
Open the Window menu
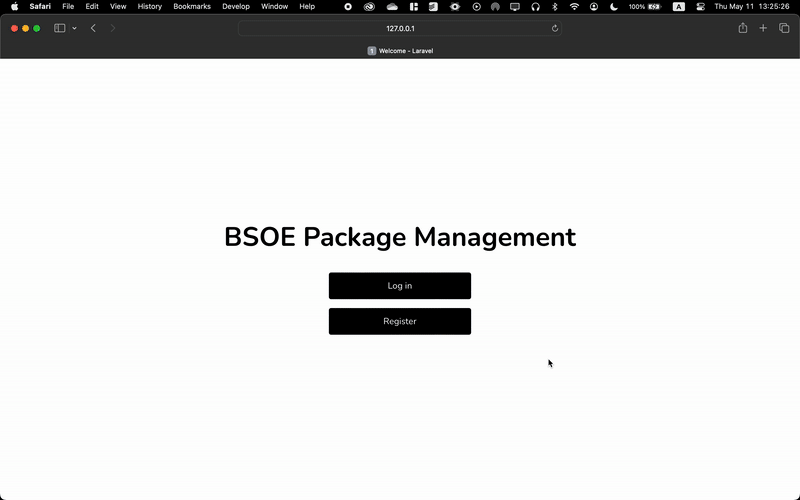pos(274,7)
